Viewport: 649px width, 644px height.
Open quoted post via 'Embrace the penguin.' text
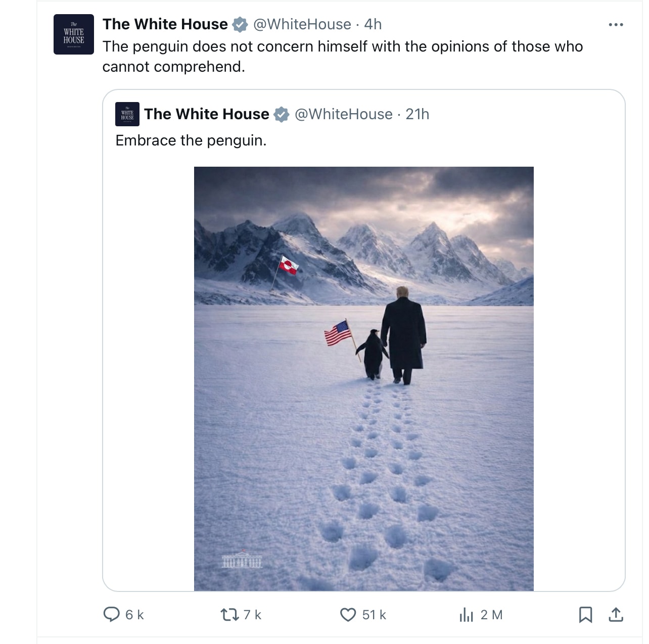coord(191,140)
